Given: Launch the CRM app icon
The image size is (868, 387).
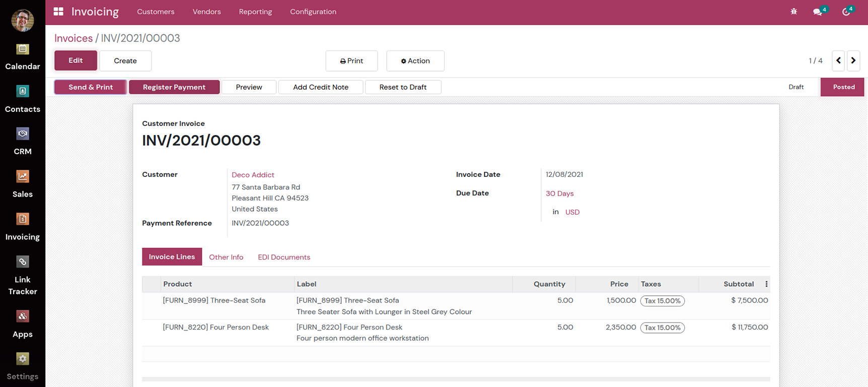Looking at the screenshot, I should click(23, 134).
